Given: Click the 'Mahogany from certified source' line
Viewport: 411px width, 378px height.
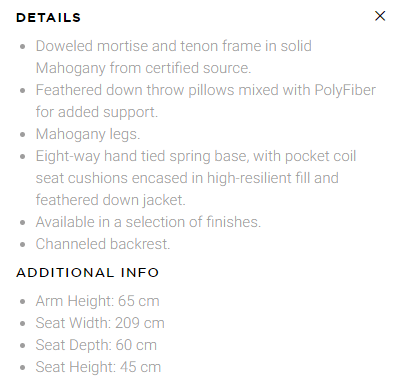Looking at the screenshot, I should point(143,68).
